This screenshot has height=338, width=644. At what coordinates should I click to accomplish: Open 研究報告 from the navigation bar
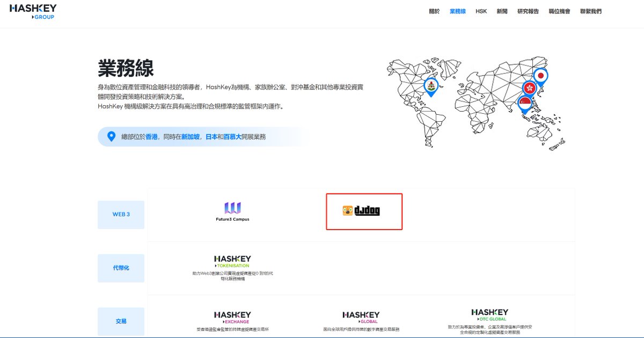click(x=528, y=11)
